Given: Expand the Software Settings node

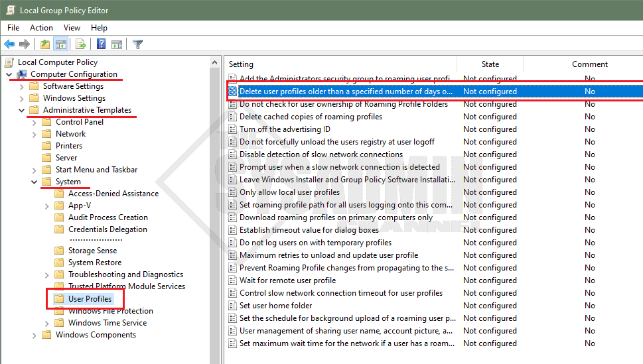Looking at the screenshot, I should pos(22,86).
